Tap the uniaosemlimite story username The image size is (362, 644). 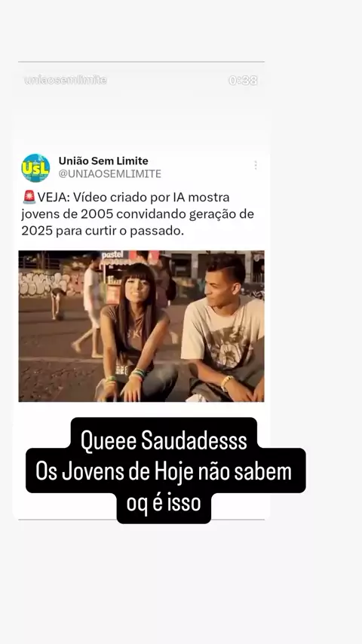(66, 80)
